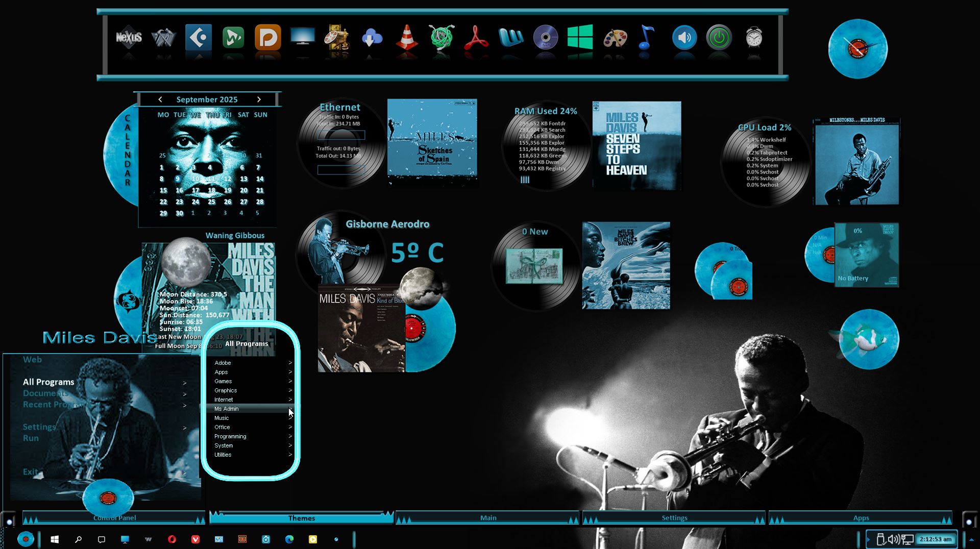The width and height of the screenshot is (980, 549).
Task: Click the speaker volume icon in the system tray
Action: click(893, 539)
